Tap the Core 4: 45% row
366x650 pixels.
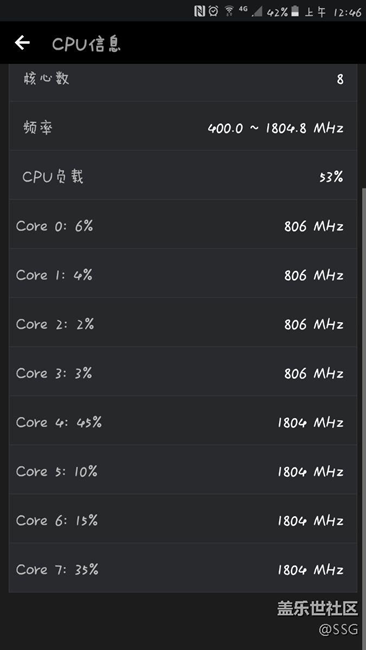pos(183,420)
